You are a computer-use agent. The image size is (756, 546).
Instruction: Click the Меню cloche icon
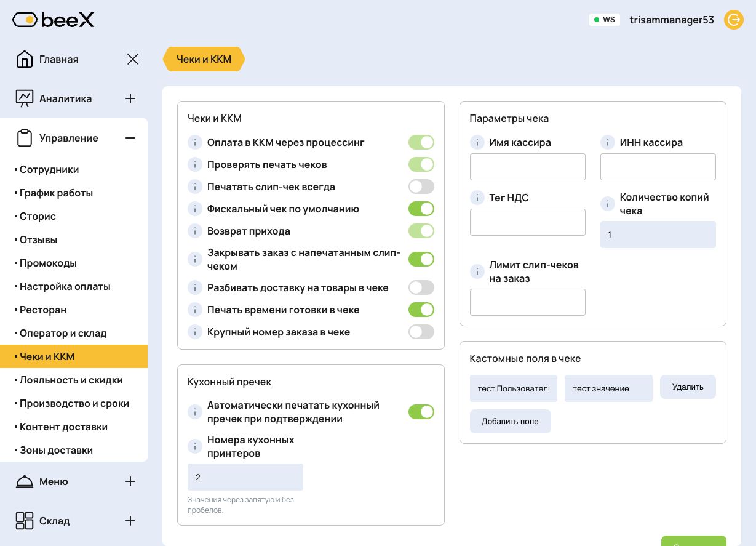click(x=25, y=481)
